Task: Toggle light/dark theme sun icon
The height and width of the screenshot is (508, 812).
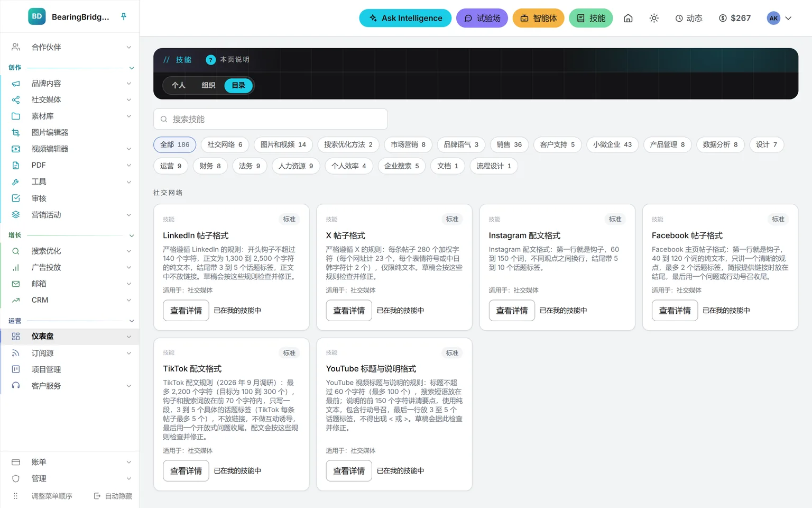Action: tap(654, 18)
